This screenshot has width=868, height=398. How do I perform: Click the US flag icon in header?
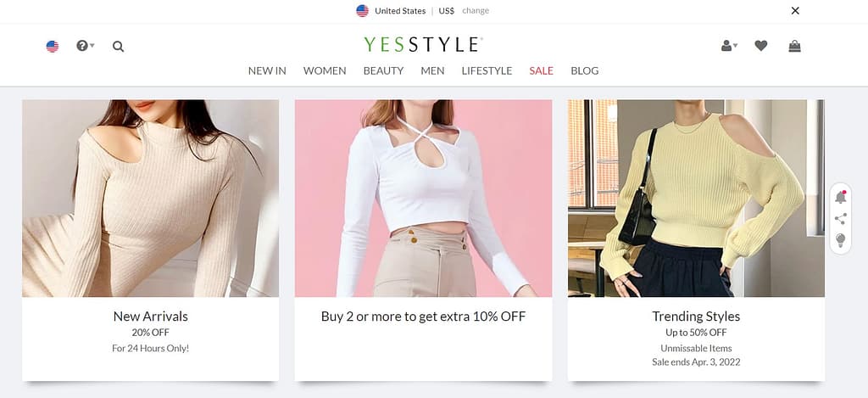pyautogui.click(x=53, y=47)
